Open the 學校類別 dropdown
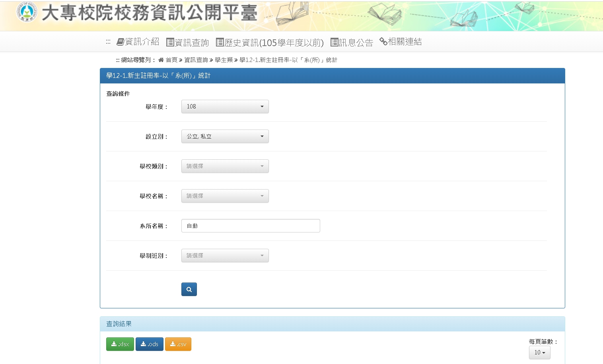 click(x=225, y=166)
